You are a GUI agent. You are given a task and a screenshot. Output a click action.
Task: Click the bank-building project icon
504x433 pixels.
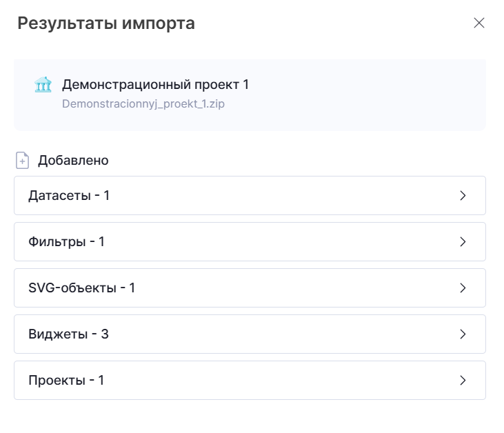[x=43, y=85]
